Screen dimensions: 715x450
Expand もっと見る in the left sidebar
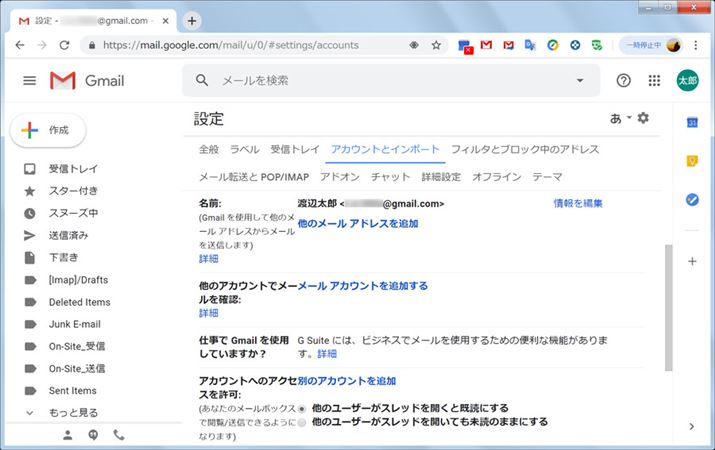(73, 412)
